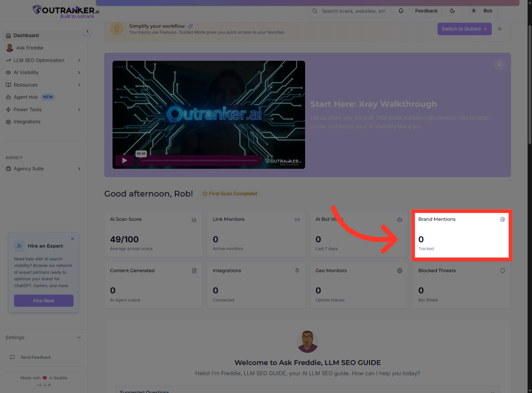532x393 pixels.
Task: Go to Agent Hub in sidebar
Action: (x=25, y=97)
